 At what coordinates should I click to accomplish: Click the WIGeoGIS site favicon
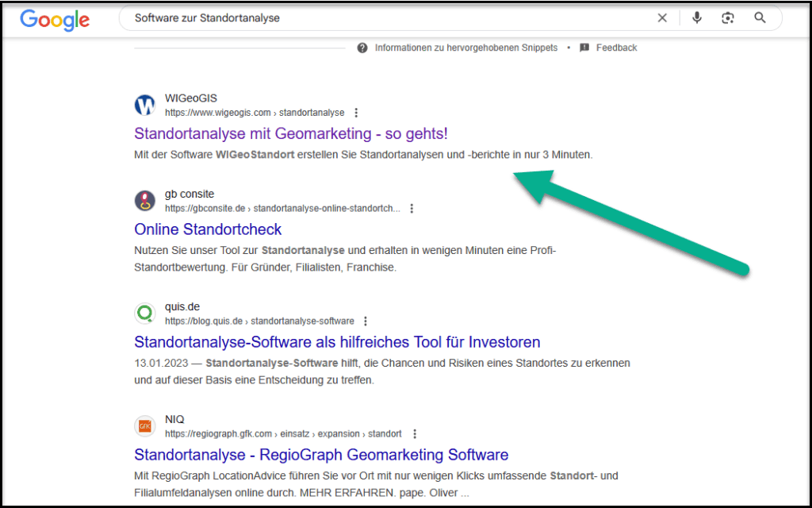point(145,105)
